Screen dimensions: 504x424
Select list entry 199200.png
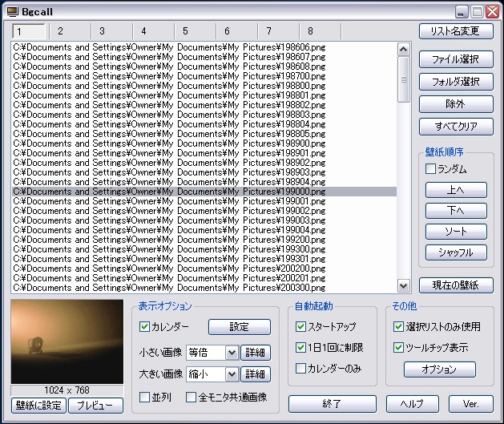pos(204,240)
